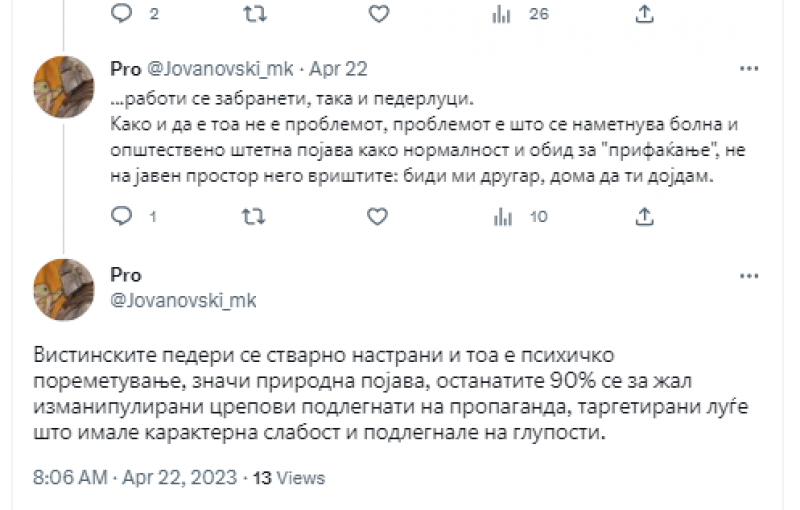Reply to the top tweet with 2 replies
Screen dimensions: 800x510
point(122,14)
